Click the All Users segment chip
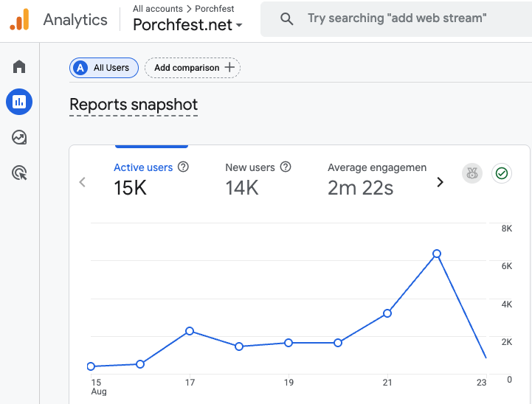The width and height of the screenshot is (532, 404). 104,68
